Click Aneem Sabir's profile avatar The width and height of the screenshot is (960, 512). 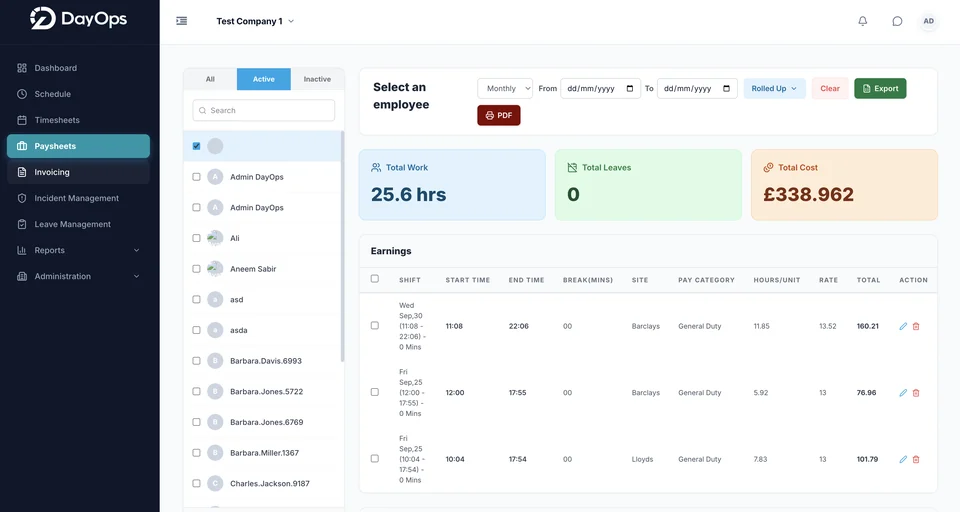tap(215, 269)
